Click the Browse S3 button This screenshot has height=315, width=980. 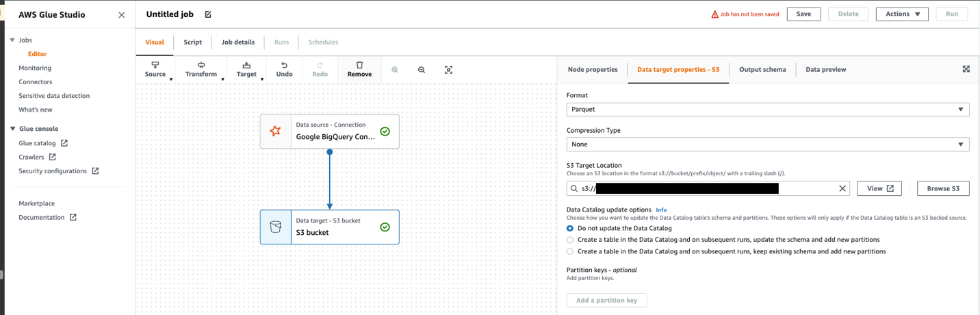(943, 188)
